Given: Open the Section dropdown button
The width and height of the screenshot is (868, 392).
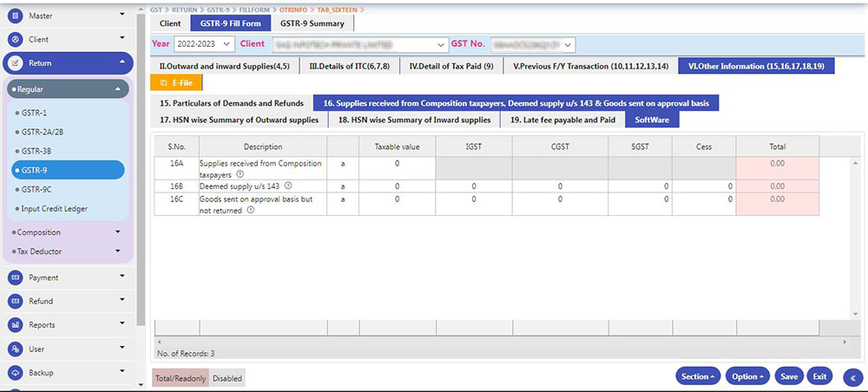Looking at the screenshot, I should [698, 376].
